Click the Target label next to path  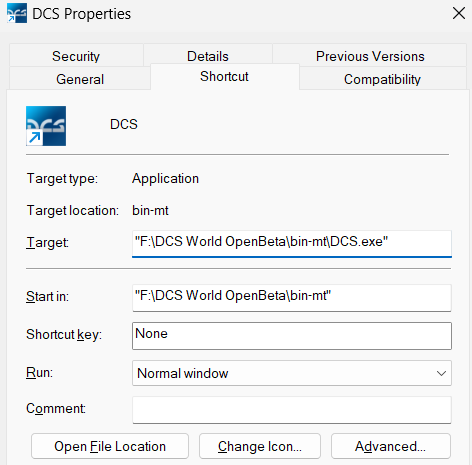47,242
